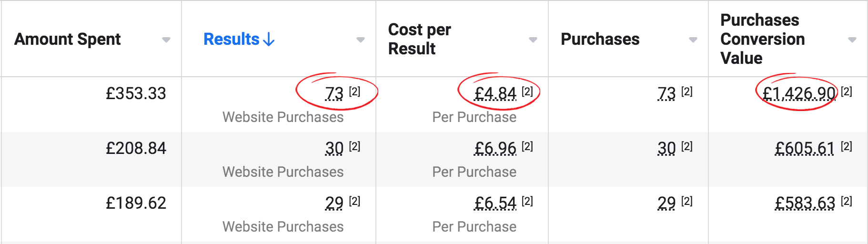This screenshot has width=868, height=244.
Task: Sort by the Results column header
Action: tap(232, 39)
